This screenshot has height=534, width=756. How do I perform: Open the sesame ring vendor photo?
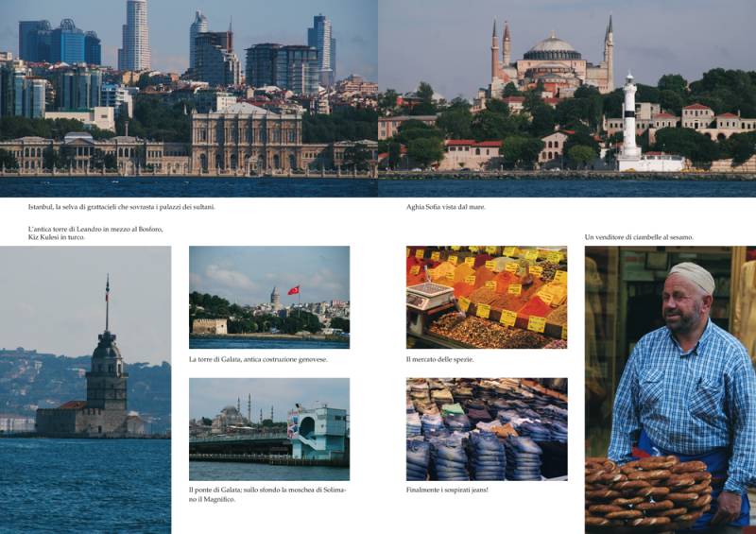[670, 389]
